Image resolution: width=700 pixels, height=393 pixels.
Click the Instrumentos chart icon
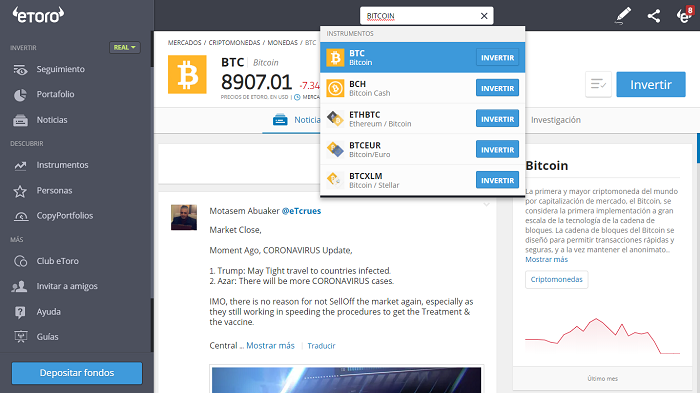tap(20, 166)
